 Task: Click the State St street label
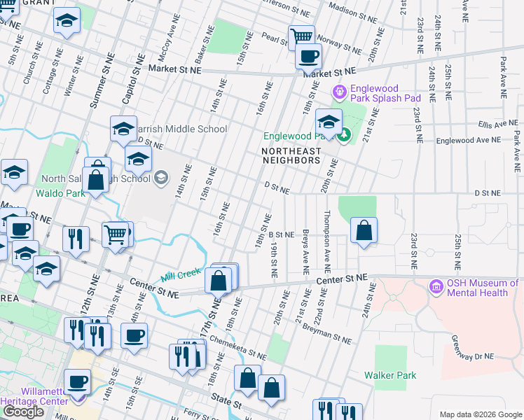pos(226,401)
